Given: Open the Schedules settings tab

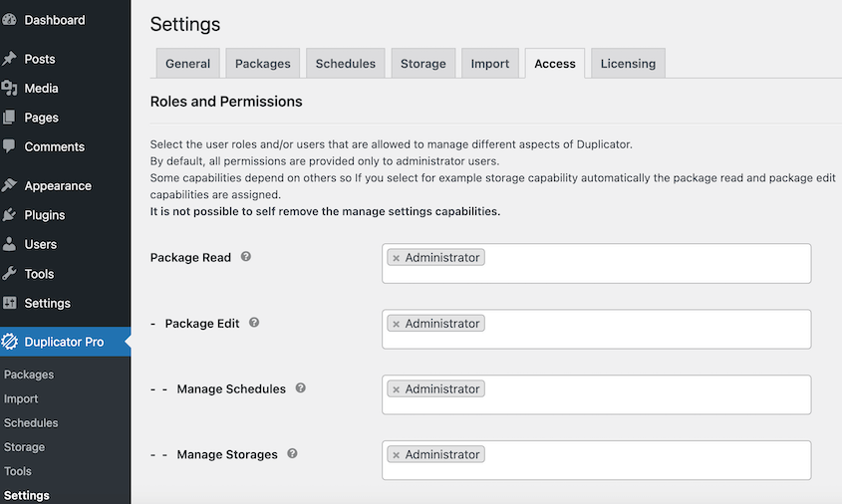Looking at the screenshot, I should pyautogui.click(x=346, y=64).
